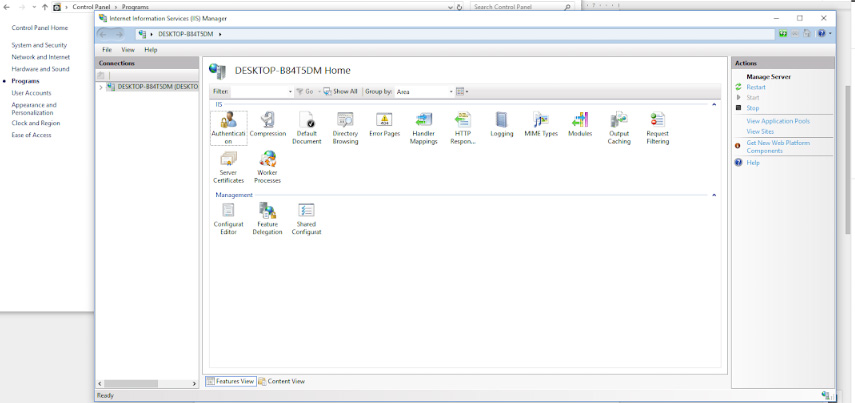Open the File menu
Image resolution: width=855 pixels, height=403 pixels.
point(107,50)
